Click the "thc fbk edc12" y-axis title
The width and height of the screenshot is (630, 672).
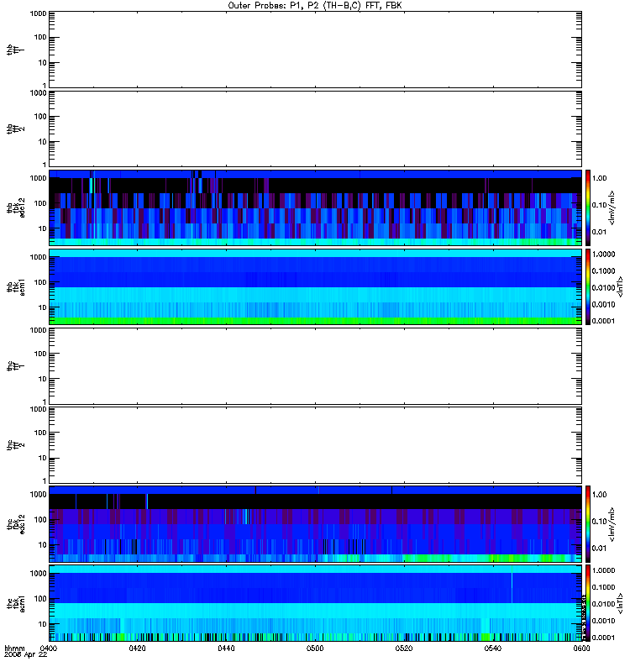(16, 524)
